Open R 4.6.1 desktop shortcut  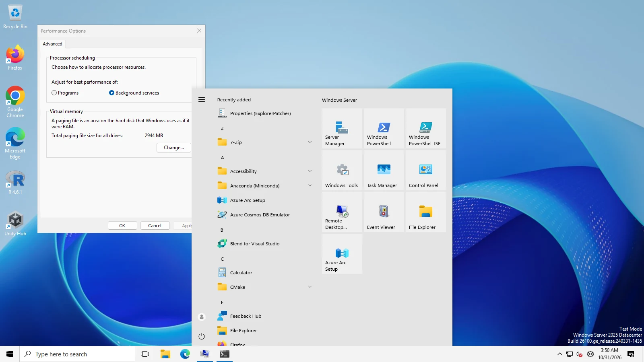tap(15, 183)
